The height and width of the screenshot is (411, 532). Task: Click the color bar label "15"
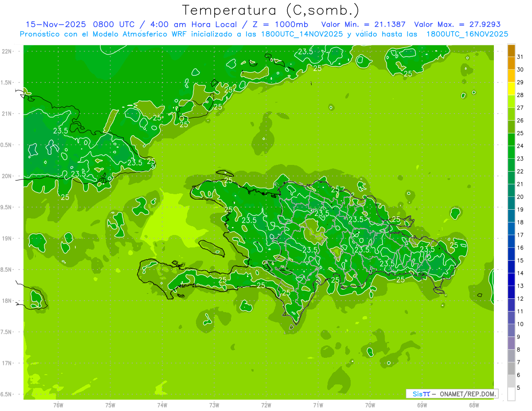click(520, 260)
